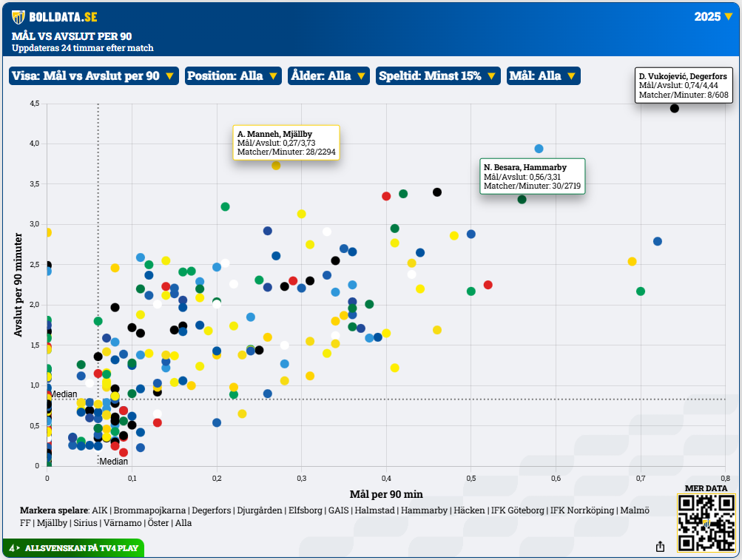The image size is (742, 560).
Task: Click the N. Besara green data point
Action: 522,199
